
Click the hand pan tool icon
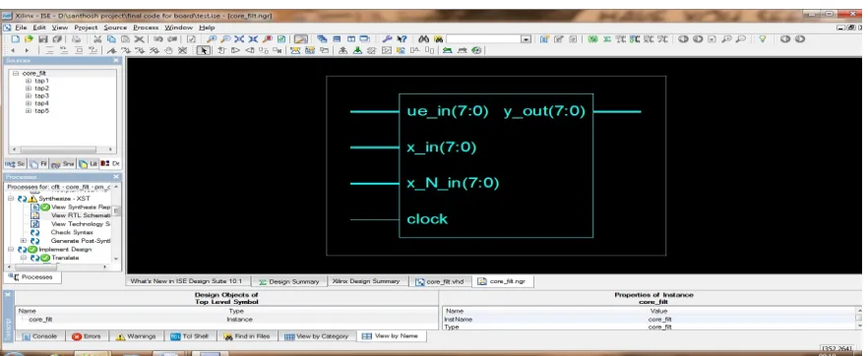[x=168, y=50]
